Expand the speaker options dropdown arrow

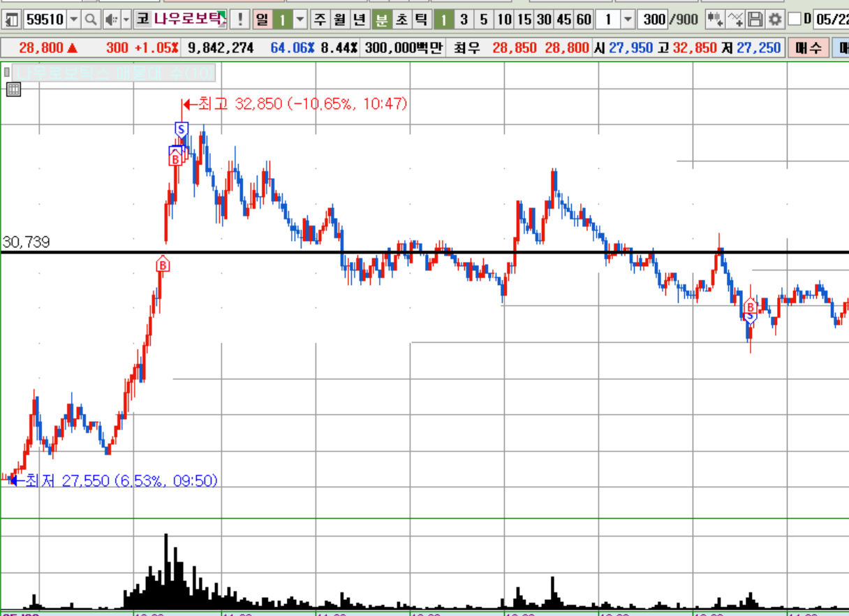coord(126,20)
